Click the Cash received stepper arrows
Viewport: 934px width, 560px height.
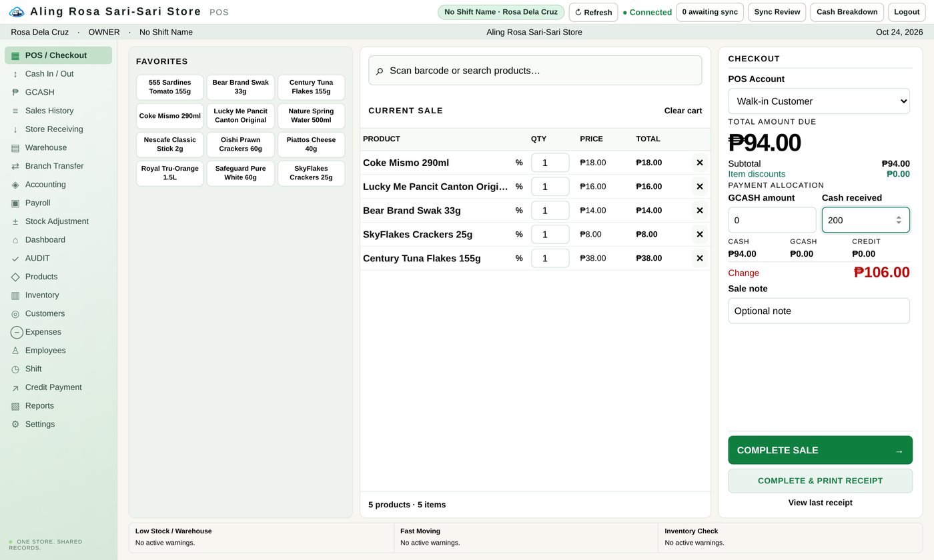pos(899,220)
